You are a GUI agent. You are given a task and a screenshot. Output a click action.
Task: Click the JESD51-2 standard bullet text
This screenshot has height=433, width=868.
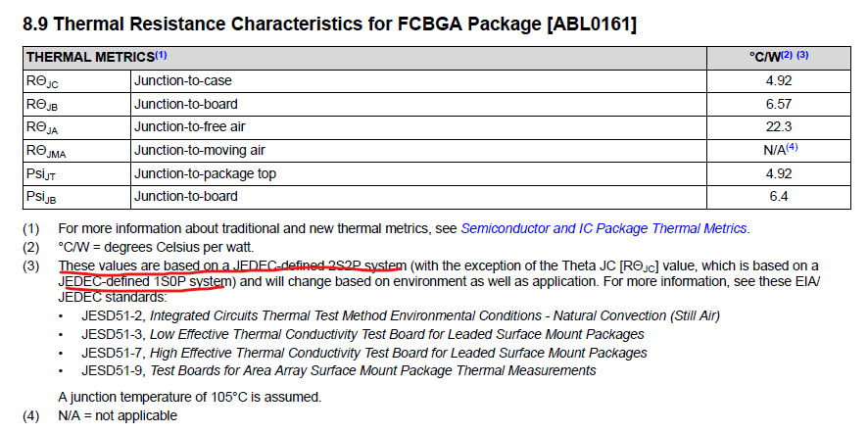[x=401, y=316]
